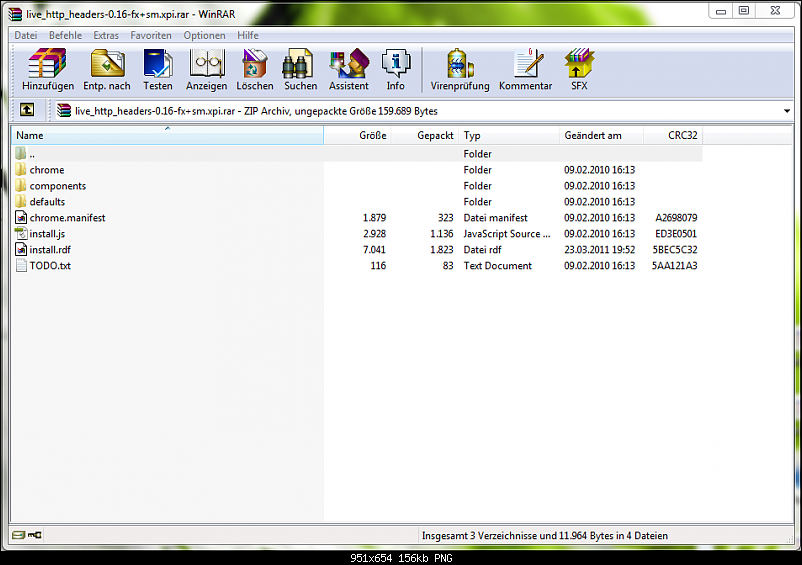Open the Anzeigen view icon
Screen dimensions: 802x565
[x=207, y=64]
